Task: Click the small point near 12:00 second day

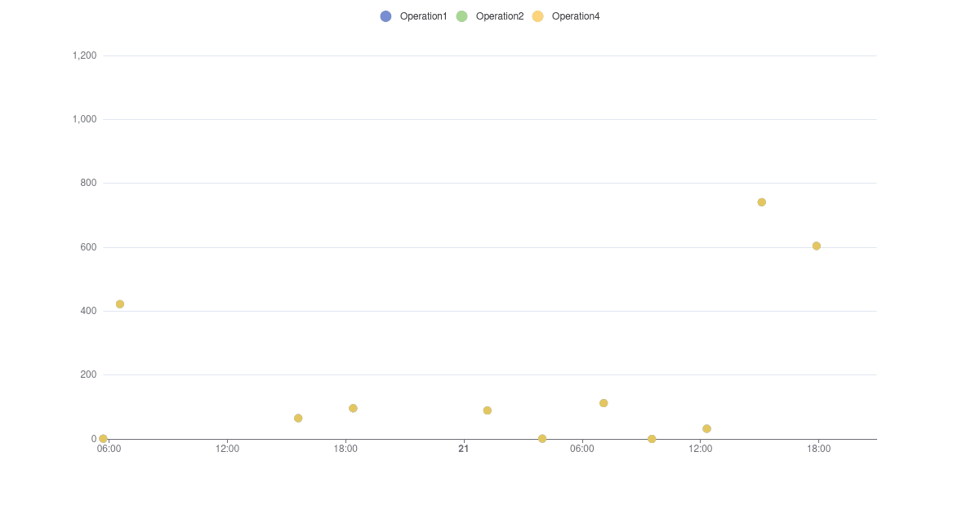Action: click(x=706, y=428)
